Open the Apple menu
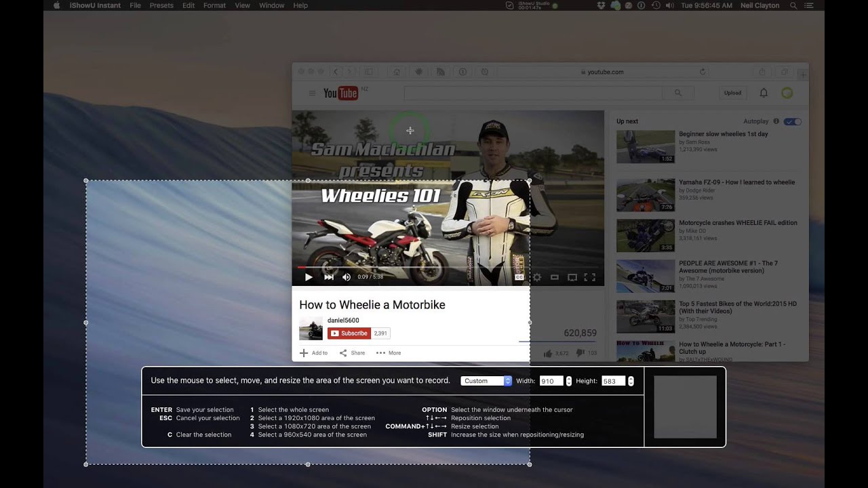The image size is (868, 488). point(56,5)
